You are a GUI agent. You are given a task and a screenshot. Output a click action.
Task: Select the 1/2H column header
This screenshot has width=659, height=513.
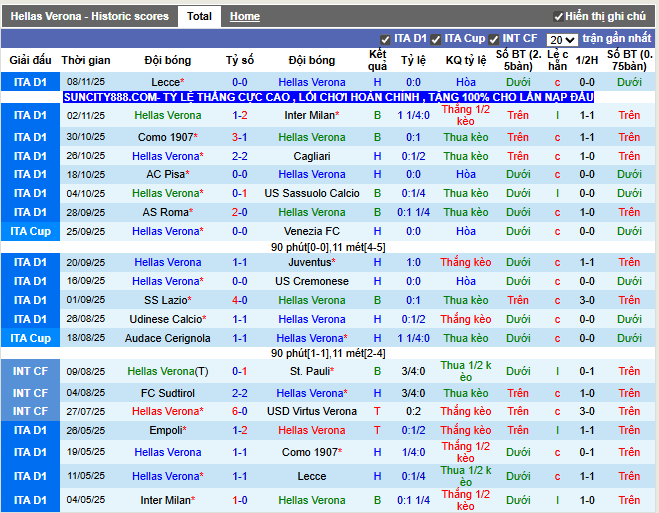pos(587,60)
